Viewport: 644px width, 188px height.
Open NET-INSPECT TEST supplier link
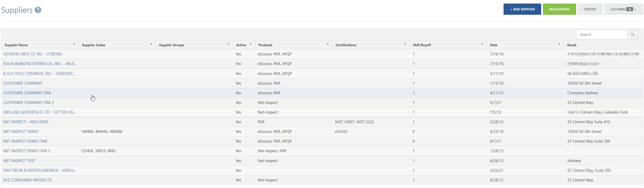coord(19,161)
